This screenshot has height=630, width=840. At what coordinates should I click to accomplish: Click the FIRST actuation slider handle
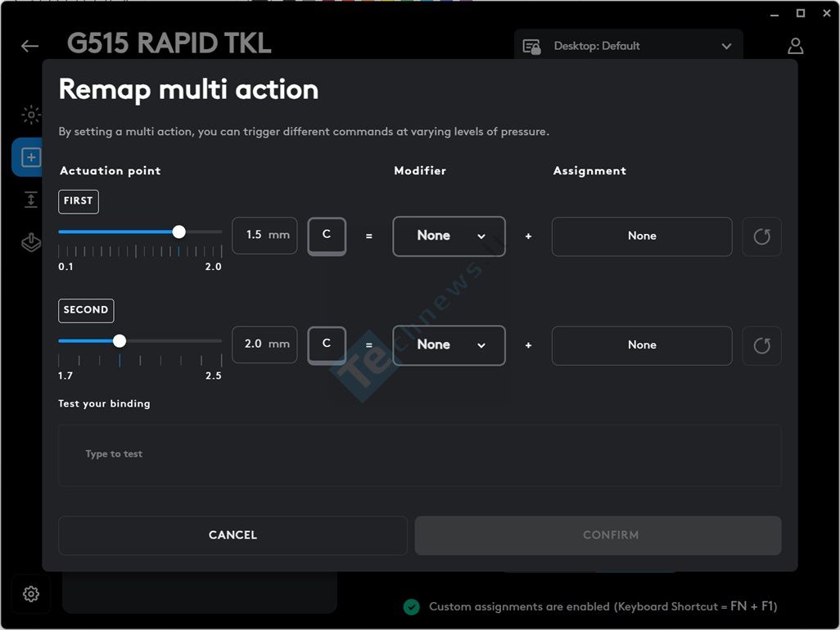point(179,232)
